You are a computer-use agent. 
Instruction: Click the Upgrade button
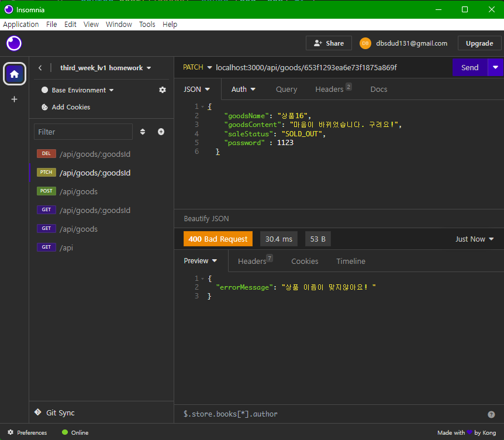pyautogui.click(x=479, y=43)
